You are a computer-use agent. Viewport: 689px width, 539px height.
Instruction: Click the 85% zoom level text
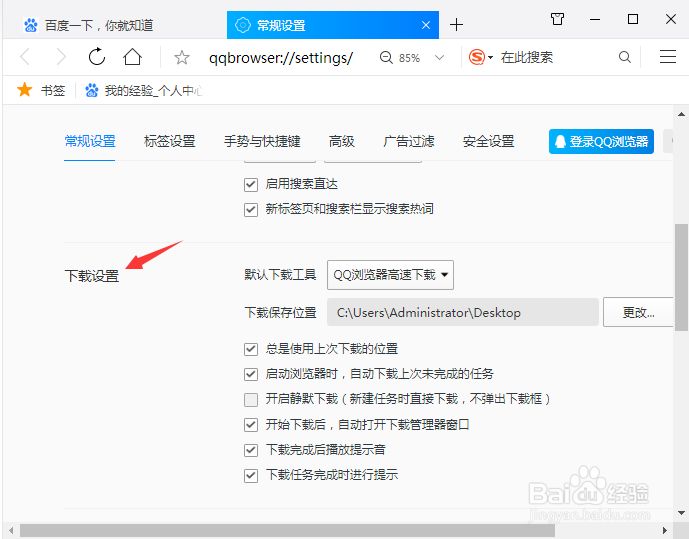409,58
